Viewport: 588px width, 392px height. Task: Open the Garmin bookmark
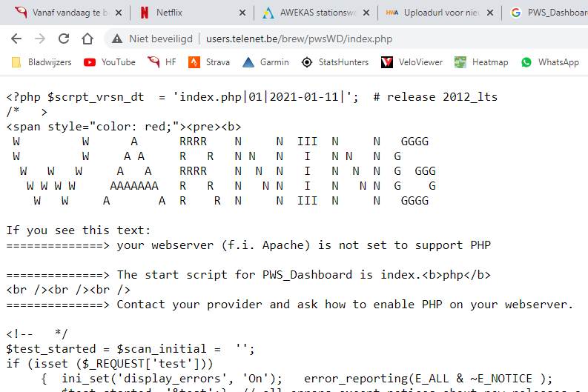[265, 62]
